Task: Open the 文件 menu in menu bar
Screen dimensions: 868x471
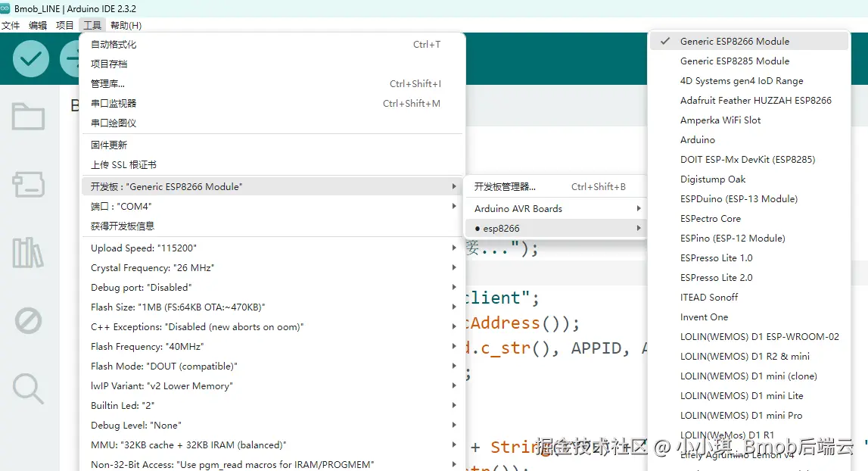Action: pyautogui.click(x=11, y=26)
